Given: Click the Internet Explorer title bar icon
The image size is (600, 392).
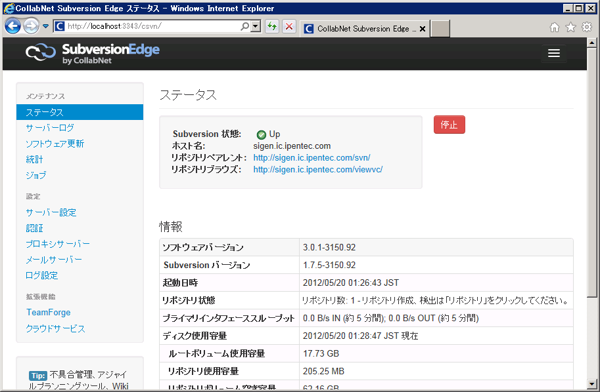Looking at the screenshot, I should 8,8.
